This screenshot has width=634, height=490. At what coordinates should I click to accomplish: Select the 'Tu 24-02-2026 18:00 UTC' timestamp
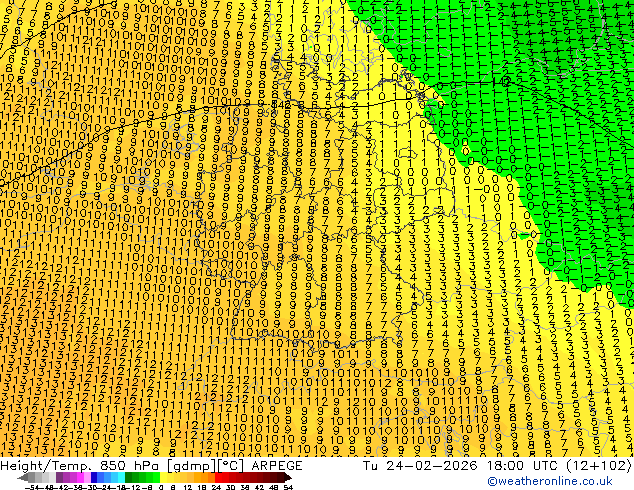460,465
